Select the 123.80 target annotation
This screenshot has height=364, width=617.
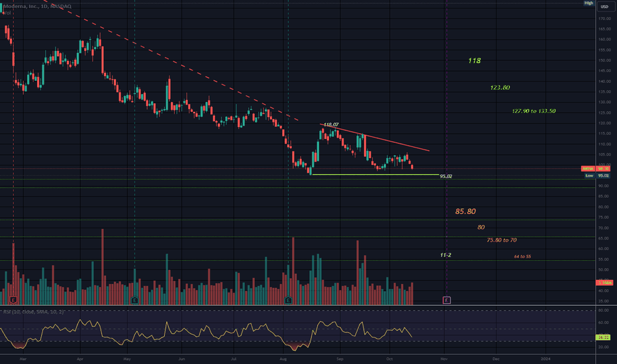tap(500, 88)
